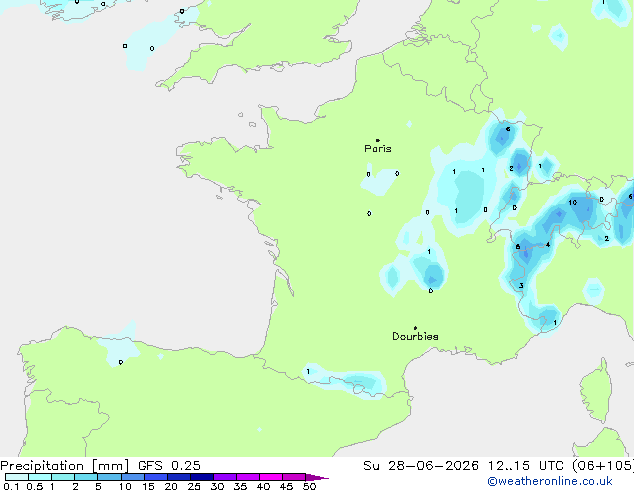Click the legend label '15'

pos(148,486)
